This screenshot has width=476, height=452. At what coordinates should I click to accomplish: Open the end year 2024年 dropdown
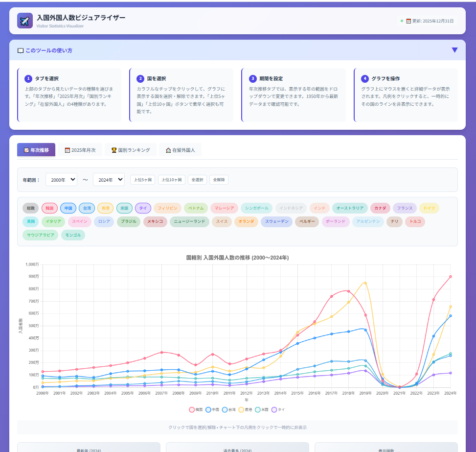[109, 180]
